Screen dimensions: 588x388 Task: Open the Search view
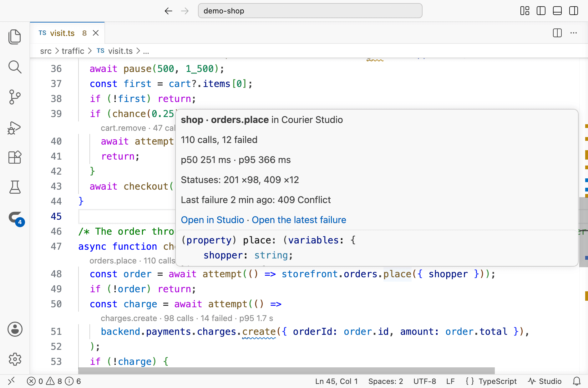[x=15, y=67]
